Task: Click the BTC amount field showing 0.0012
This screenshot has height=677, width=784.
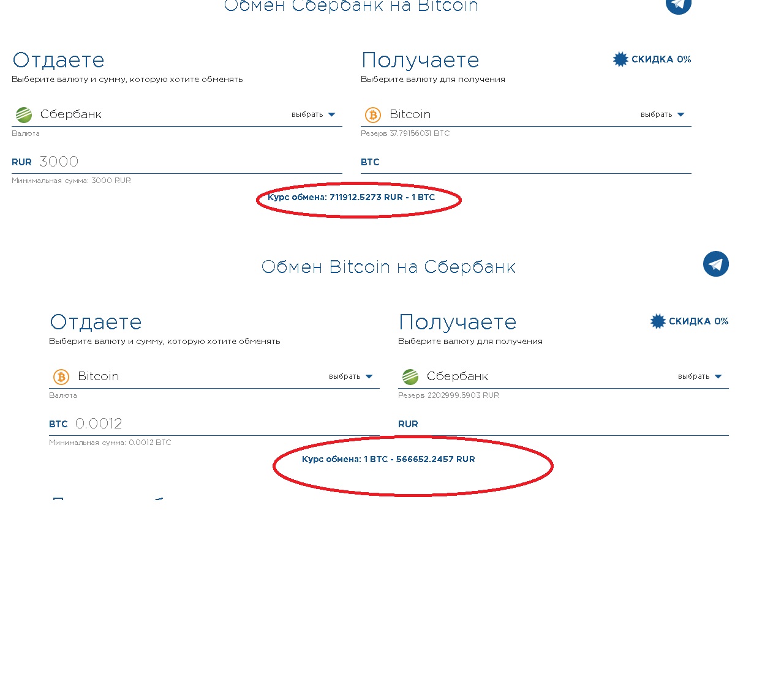Action: tap(214, 424)
